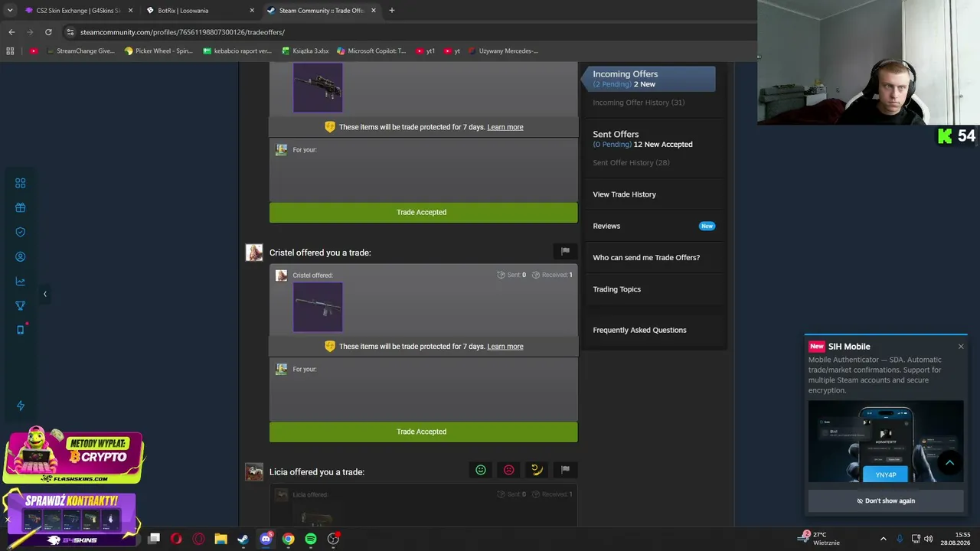
Task: Open File Explorer from the taskbar
Action: pos(220,539)
